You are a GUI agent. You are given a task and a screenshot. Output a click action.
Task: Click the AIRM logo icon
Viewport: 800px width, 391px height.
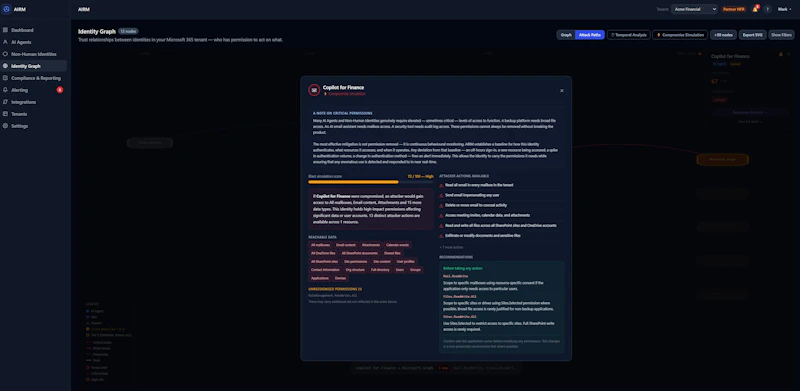[x=7, y=9]
